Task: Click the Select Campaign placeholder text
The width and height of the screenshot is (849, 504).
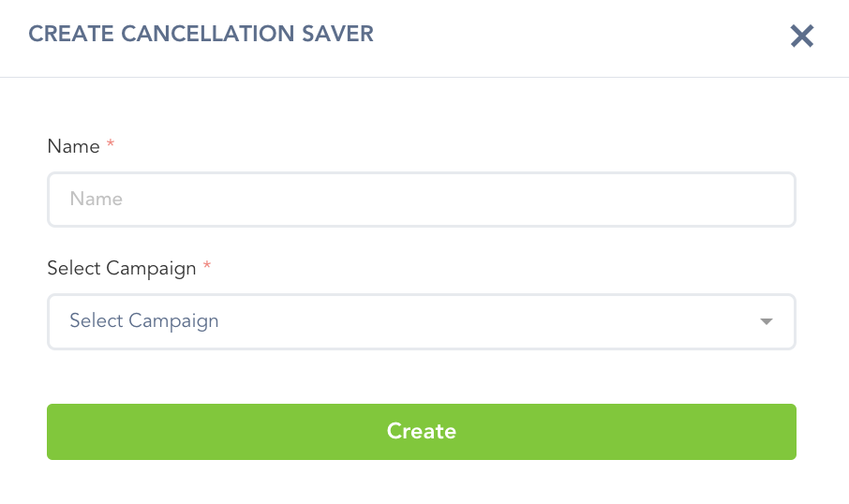Action: [x=144, y=321]
